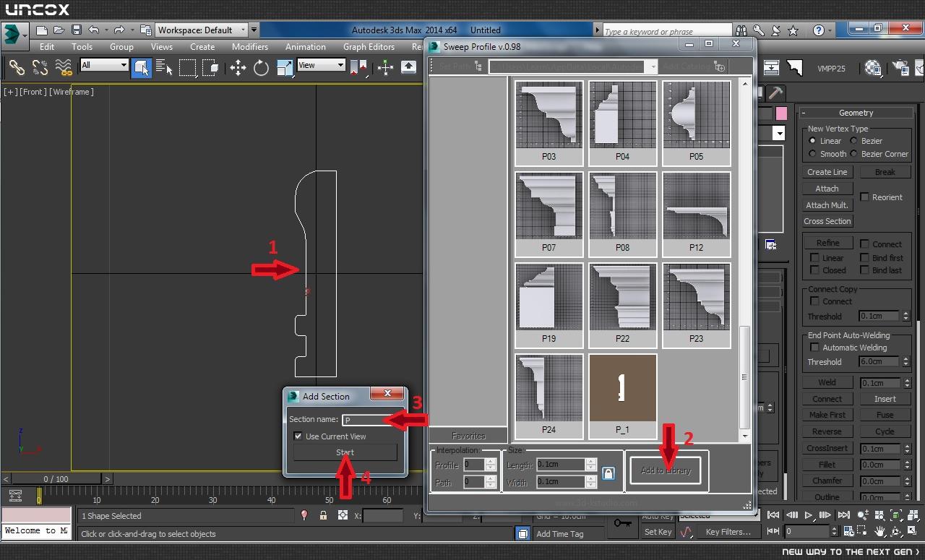
Task: Open the Utilities hammer tab in the command panel
Action: (775, 92)
